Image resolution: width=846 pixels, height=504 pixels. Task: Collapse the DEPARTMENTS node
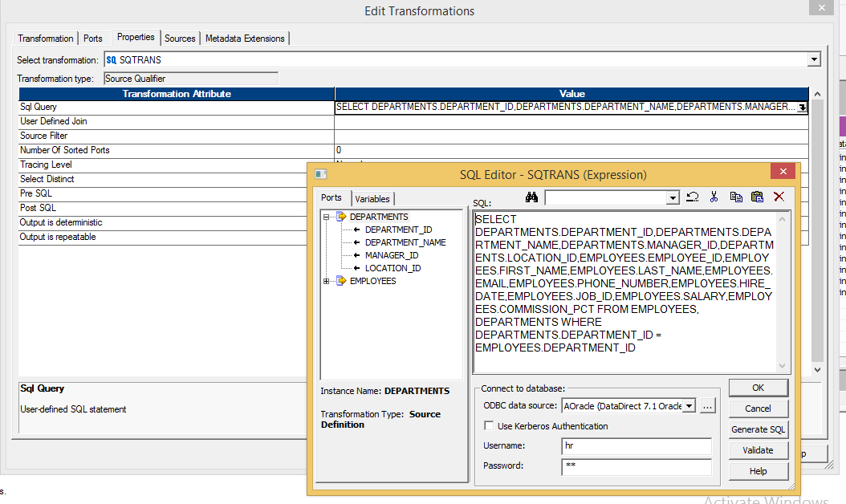click(x=325, y=216)
